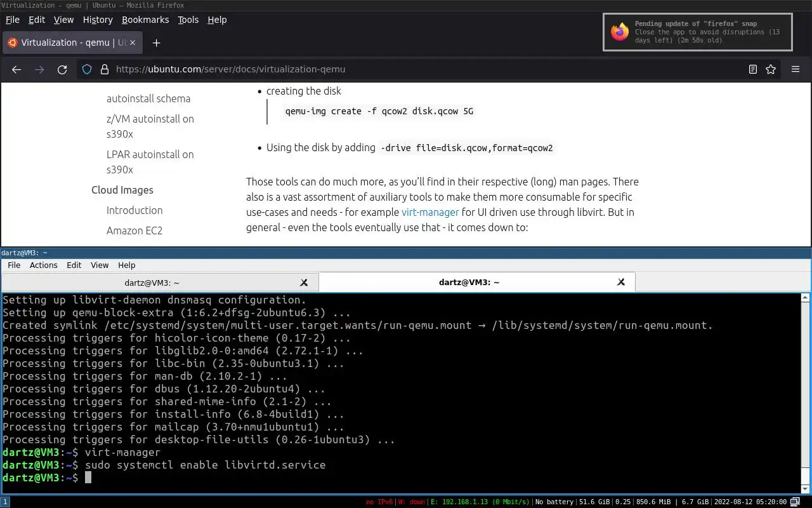The width and height of the screenshot is (812, 508).
Task: Click the panel window icon next to the clock
Action: click(796, 502)
